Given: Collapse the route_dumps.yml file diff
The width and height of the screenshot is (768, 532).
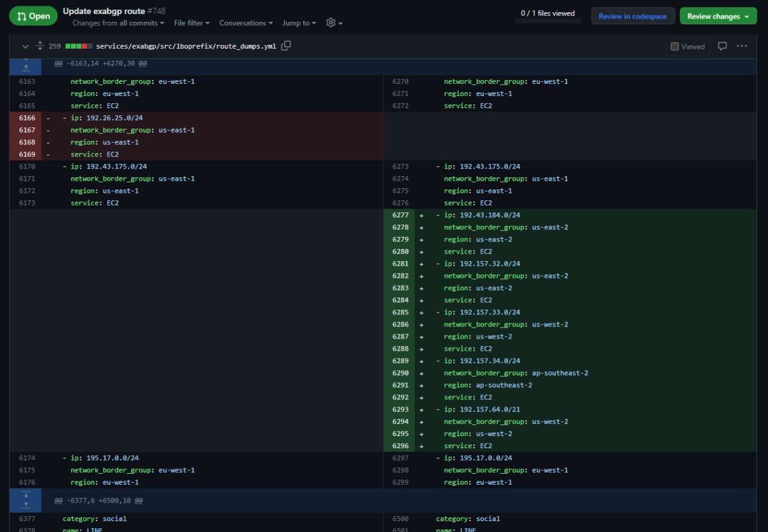Looking at the screenshot, I should pyautogui.click(x=25, y=46).
